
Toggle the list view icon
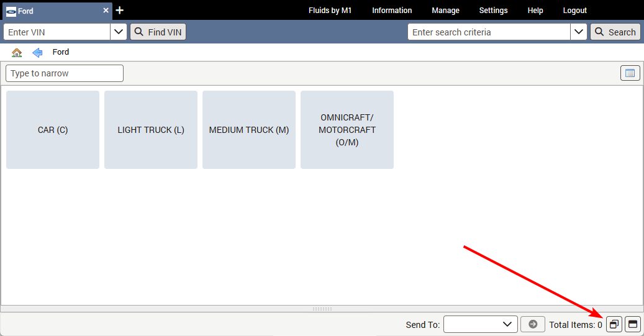click(x=630, y=73)
